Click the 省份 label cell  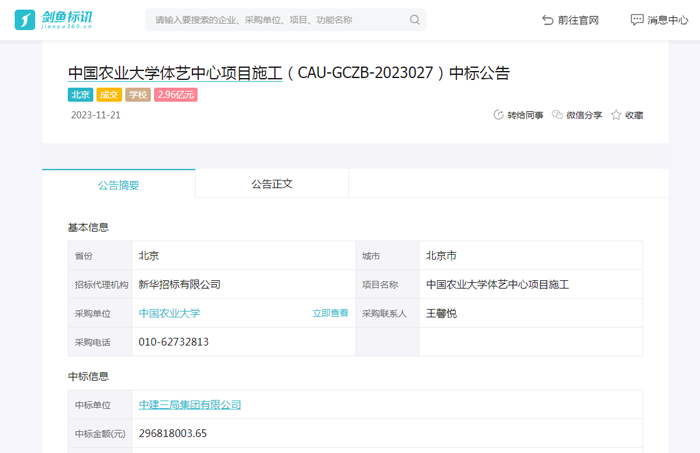(100, 256)
